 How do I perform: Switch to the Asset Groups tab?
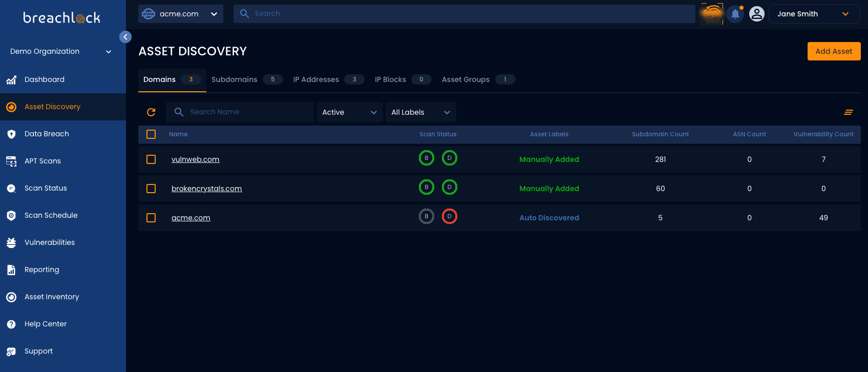(x=478, y=79)
